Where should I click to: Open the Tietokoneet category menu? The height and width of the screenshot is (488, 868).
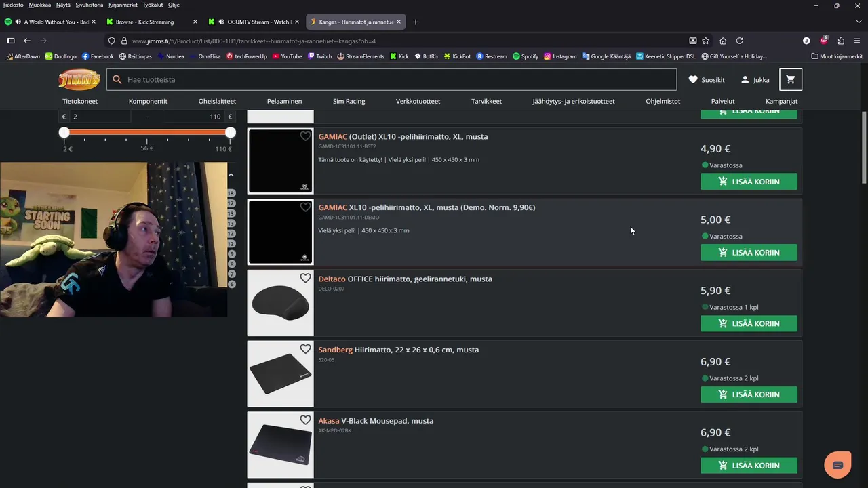pyautogui.click(x=80, y=101)
